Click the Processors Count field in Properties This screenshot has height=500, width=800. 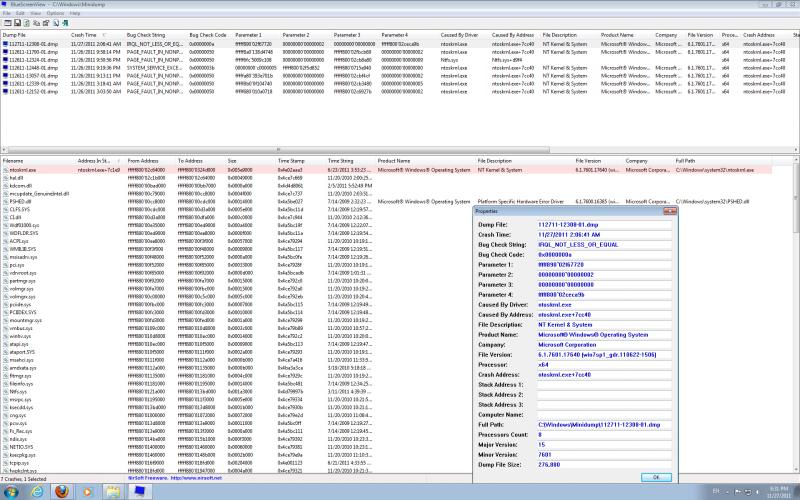(604, 435)
